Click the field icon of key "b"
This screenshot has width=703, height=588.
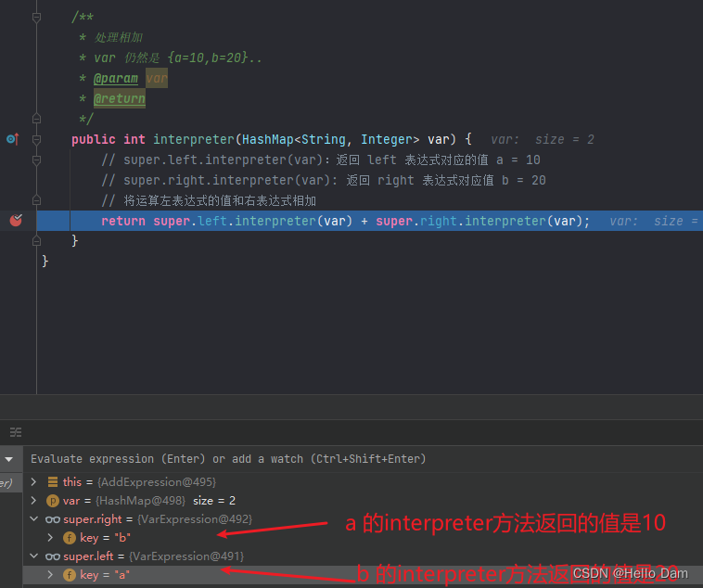[69, 538]
